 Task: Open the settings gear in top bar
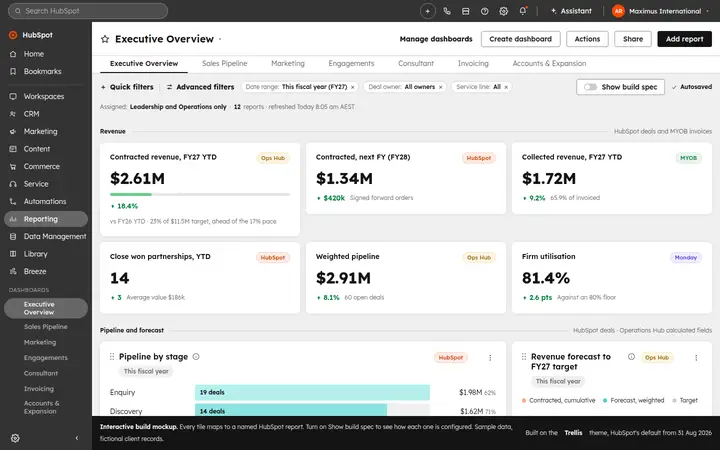504,11
